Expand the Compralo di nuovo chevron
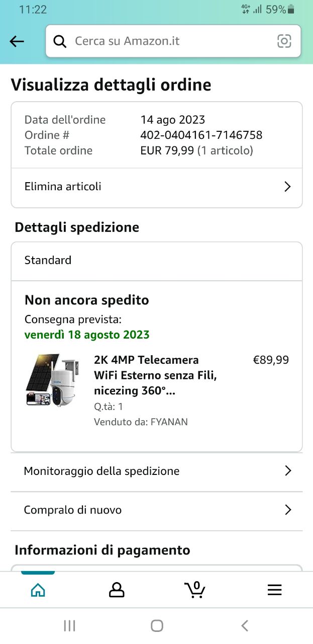 tap(288, 510)
